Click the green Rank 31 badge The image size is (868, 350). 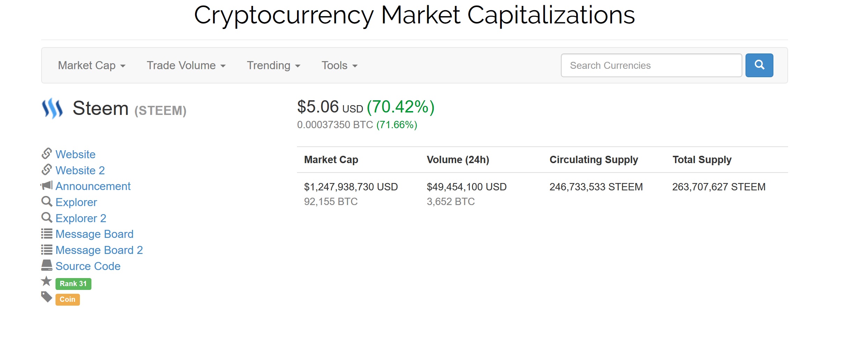pyautogui.click(x=73, y=284)
